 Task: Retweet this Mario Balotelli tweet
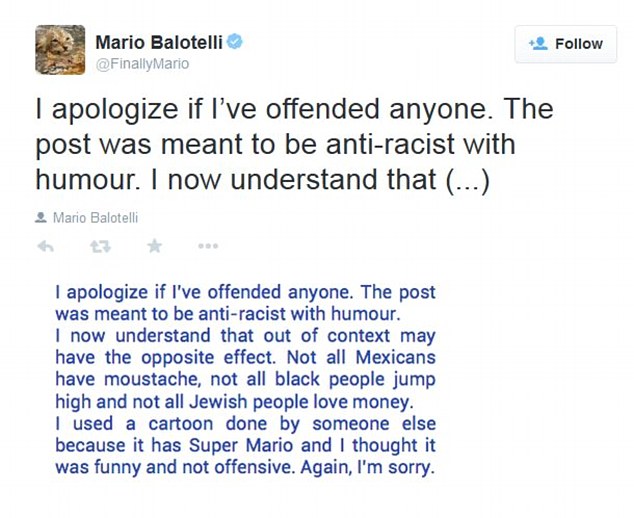(x=100, y=246)
